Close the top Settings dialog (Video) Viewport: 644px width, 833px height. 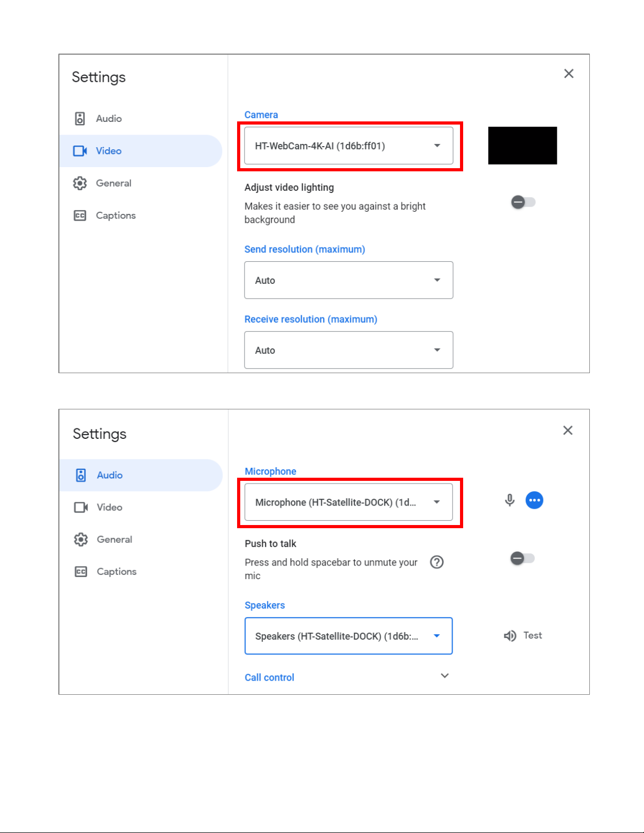coord(569,74)
